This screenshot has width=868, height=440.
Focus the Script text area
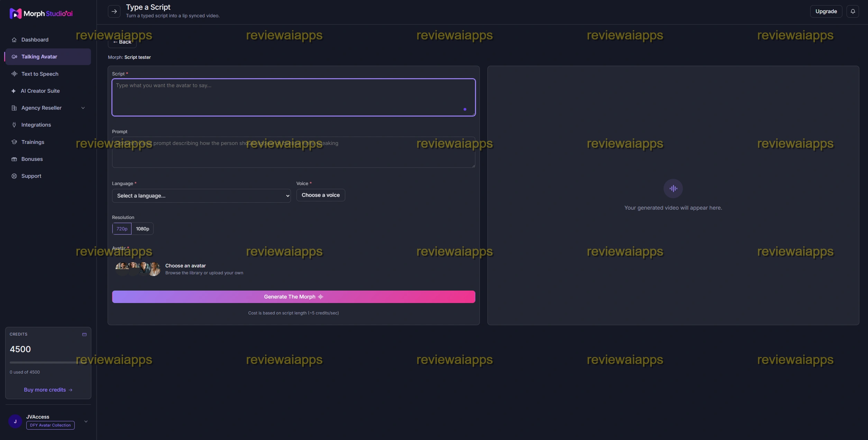click(293, 97)
